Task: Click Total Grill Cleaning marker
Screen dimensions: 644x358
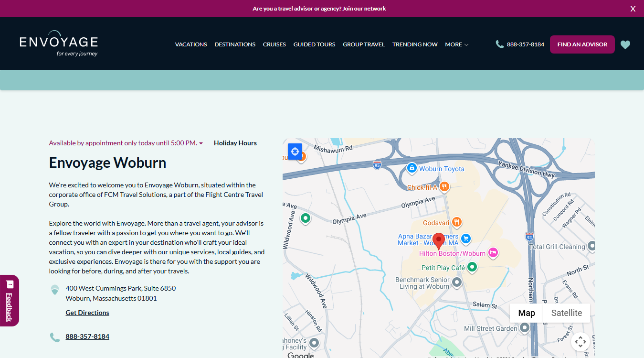Action: (x=591, y=246)
